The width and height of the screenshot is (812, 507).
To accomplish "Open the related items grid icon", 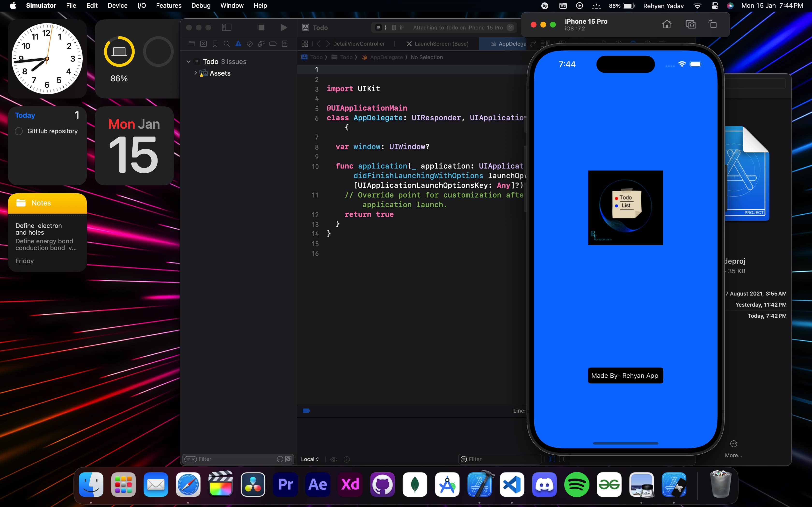I will click(305, 44).
